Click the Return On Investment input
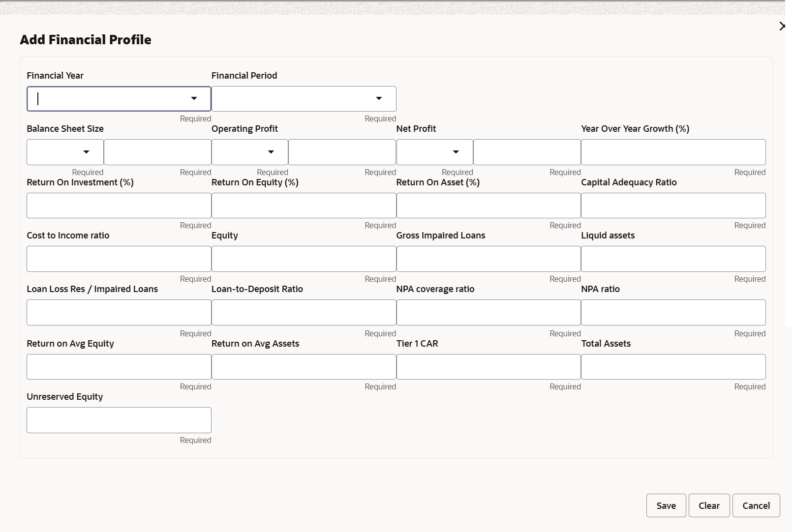 coord(119,206)
